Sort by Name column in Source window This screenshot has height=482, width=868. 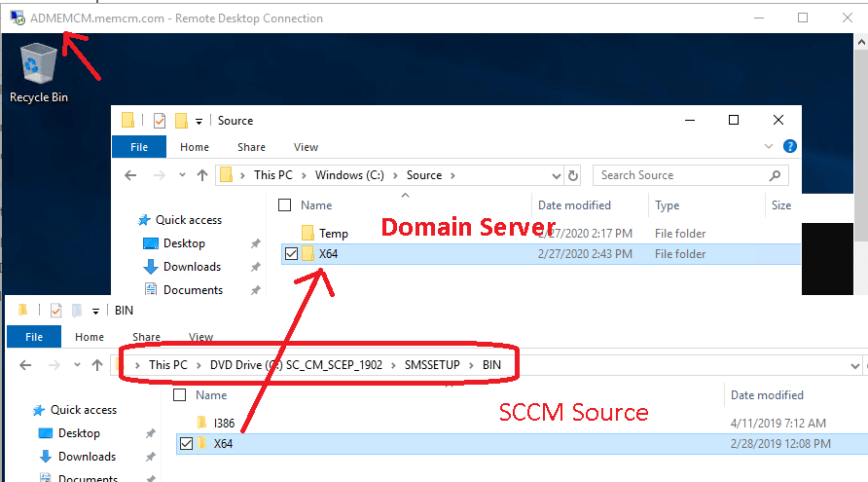316,205
